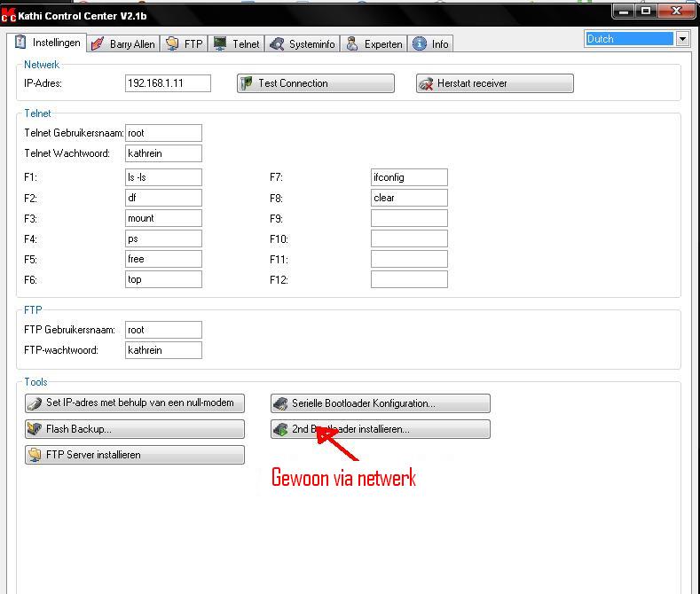This screenshot has height=594, width=700.
Task: Close the Kathi Control Center window
Action: coord(676,11)
